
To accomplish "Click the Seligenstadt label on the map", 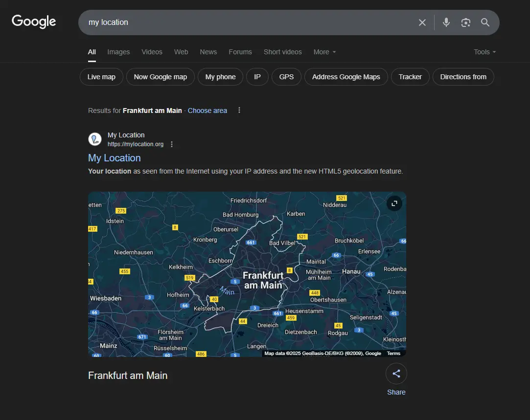I will (366, 317).
